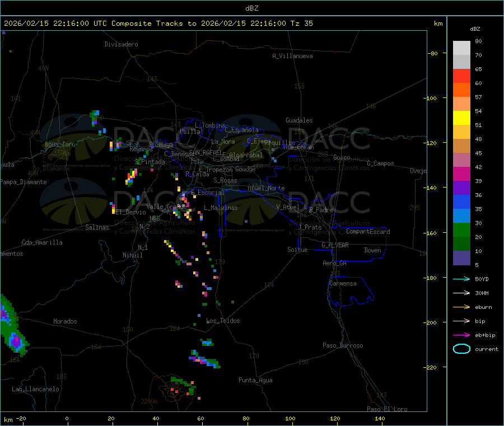504x426 pixels.
Task: Click the Morados map label
Action: pos(65,321)
